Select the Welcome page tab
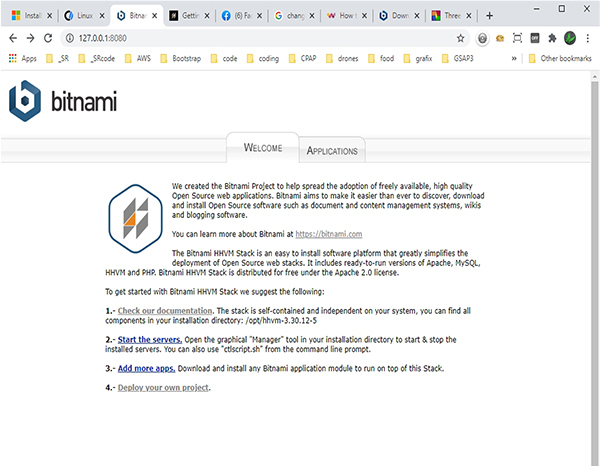Screen dimensions: 600x466 coord(263,148)
